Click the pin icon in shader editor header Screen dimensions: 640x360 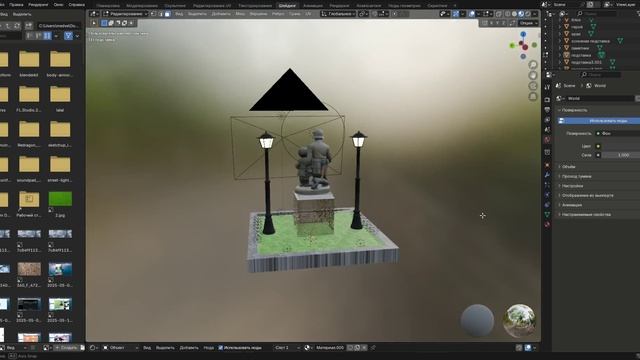[373, 348]
